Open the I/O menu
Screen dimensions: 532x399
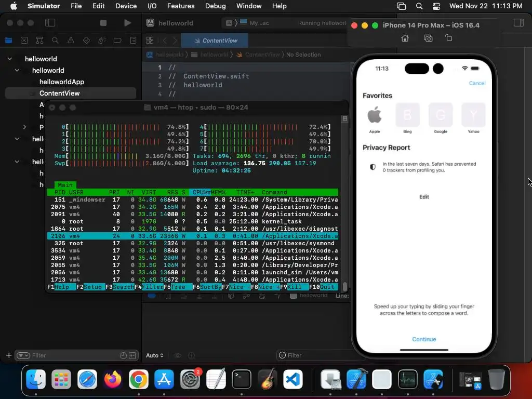point(152,6)
